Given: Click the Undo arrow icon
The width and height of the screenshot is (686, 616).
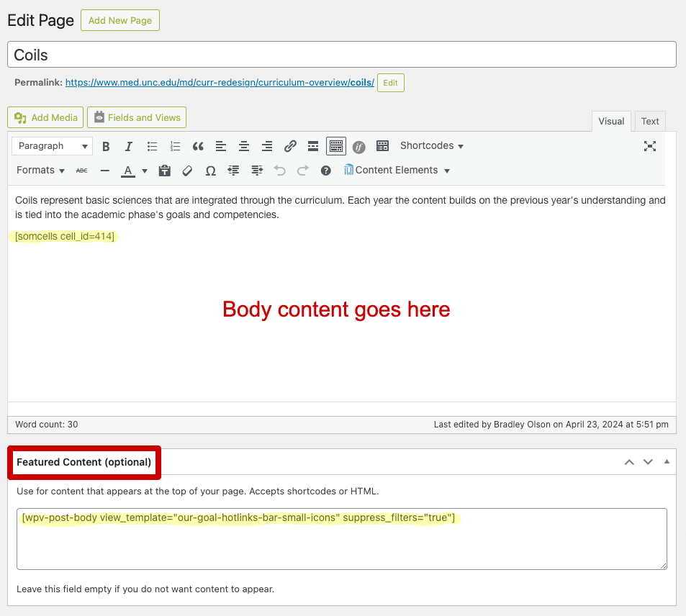Looking at the screenshot, I should pyautogui.click(x=280, y=171).
